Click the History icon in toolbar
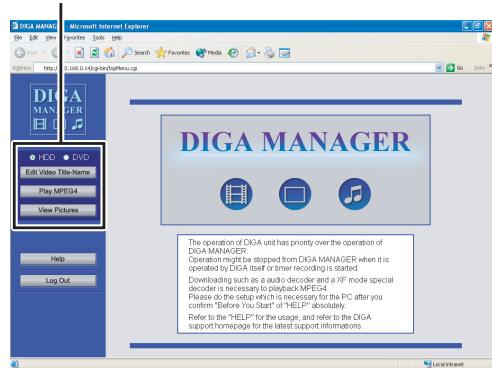Viewport: 492px width, 368px height. tap(233, 53)
